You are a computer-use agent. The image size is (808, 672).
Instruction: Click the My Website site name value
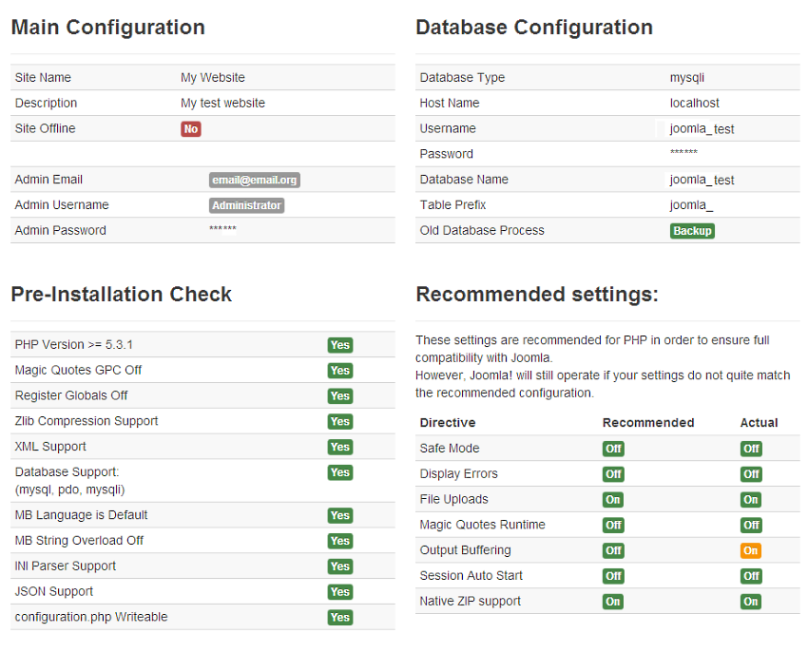click(213, 78)
